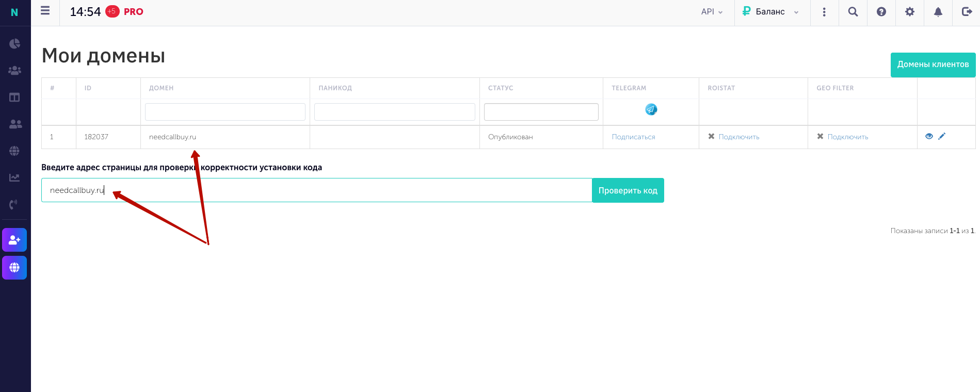
Task: Open the three-dot vertical more menu
Action: pos(824,12)
